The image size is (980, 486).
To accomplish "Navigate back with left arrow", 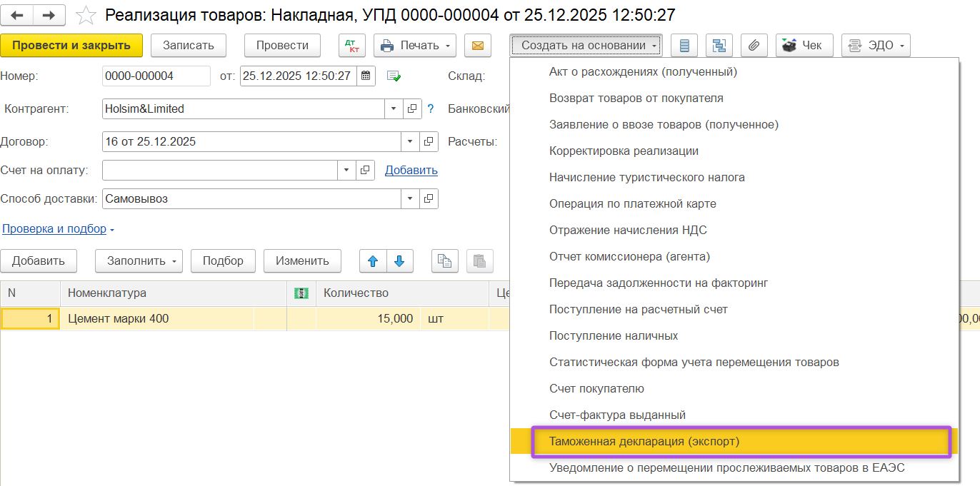I will coord(17,15).
